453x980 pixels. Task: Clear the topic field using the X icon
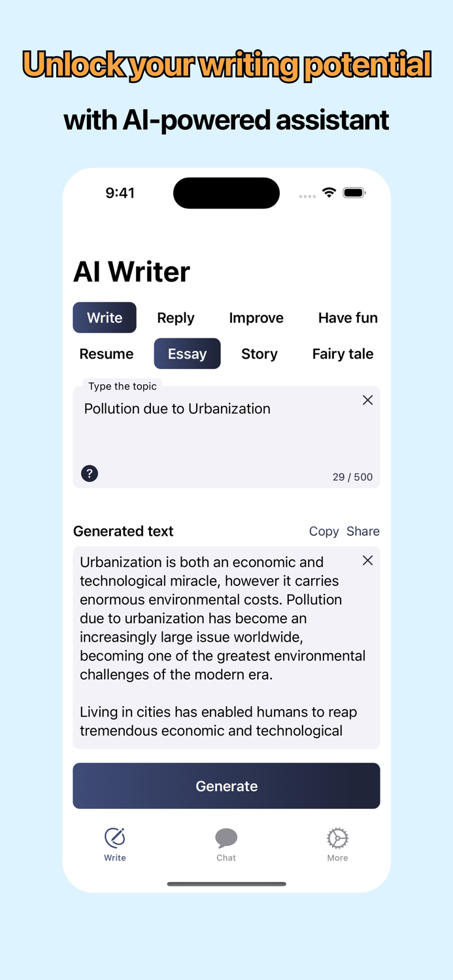coord(367,399)
